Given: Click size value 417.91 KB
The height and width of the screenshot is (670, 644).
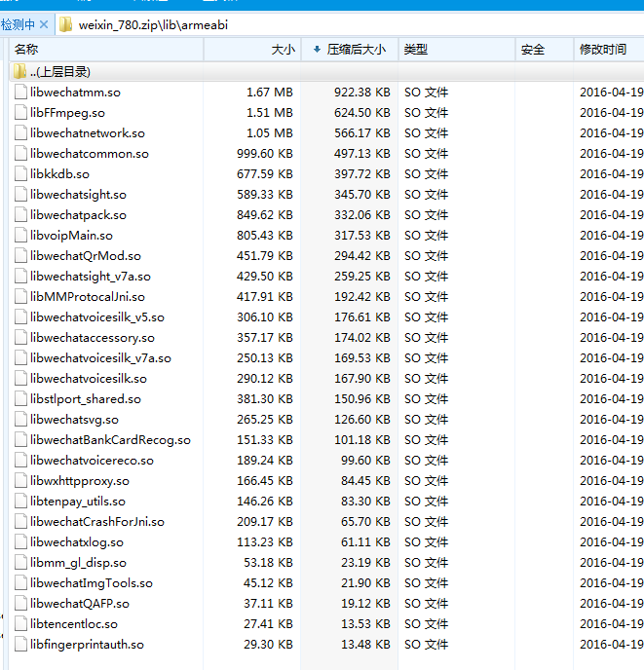Looking at the screenshot, I should (x=265, y=297).
